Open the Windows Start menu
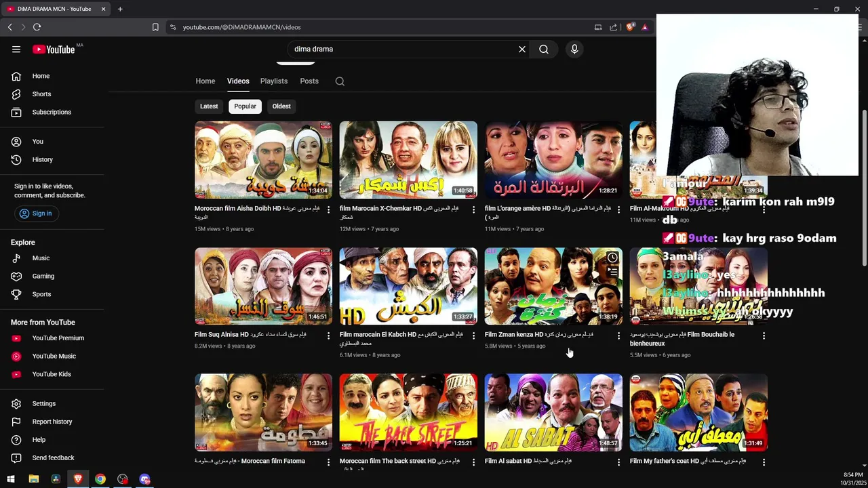The width and height of the screenshot is (868, 488). click(x=11, y=479)
